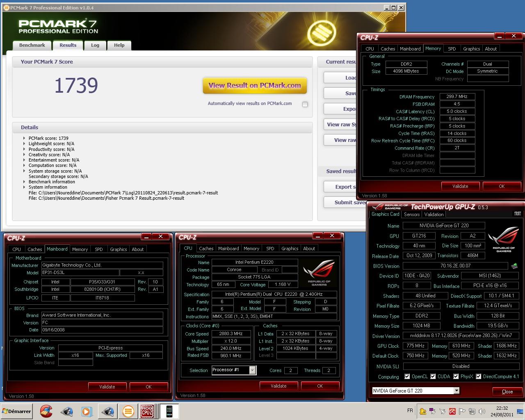Click OK in the CPU-Z Mainboard window

(148, 386)
